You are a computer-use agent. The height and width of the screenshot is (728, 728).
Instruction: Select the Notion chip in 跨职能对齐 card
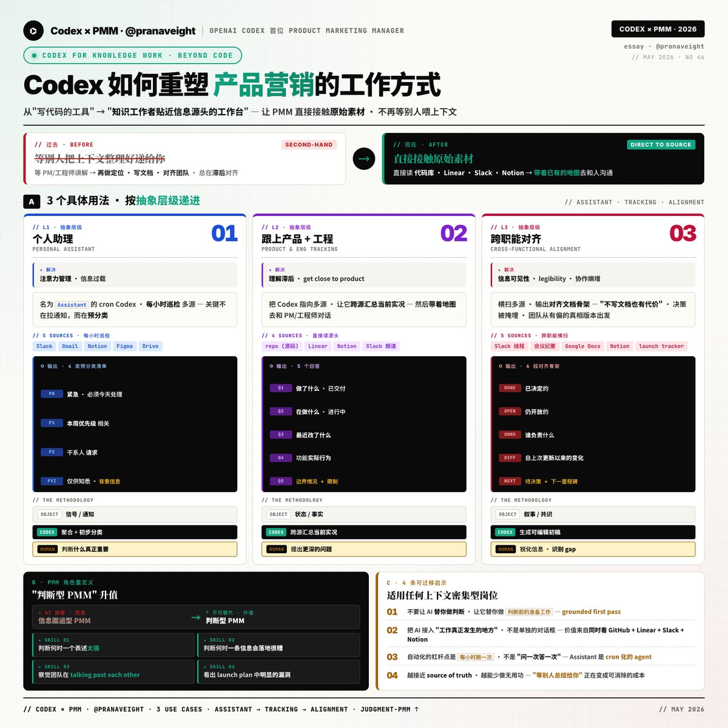(x=619, y=346)
